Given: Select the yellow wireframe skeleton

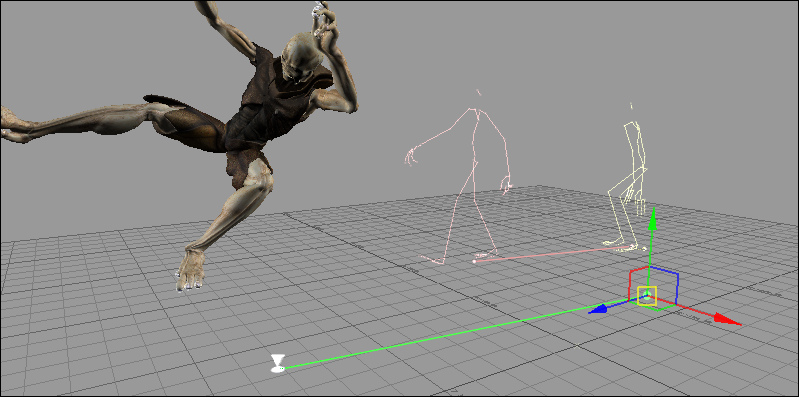Looking at the screenshot, I should click(x=627, y=178).
